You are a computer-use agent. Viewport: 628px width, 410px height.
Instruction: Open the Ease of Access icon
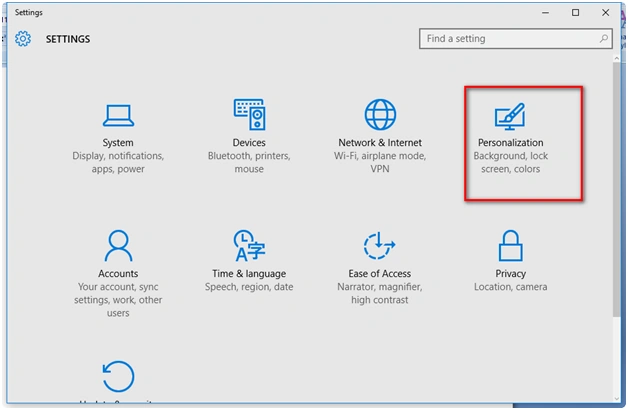[x=379, y=245]
